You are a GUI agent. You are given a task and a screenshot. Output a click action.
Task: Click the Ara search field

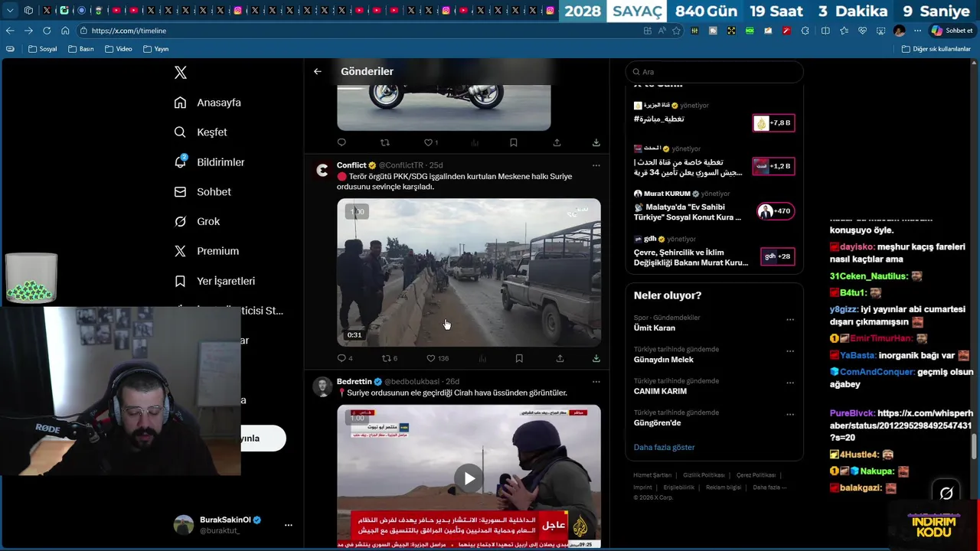(x=714, y=72)
